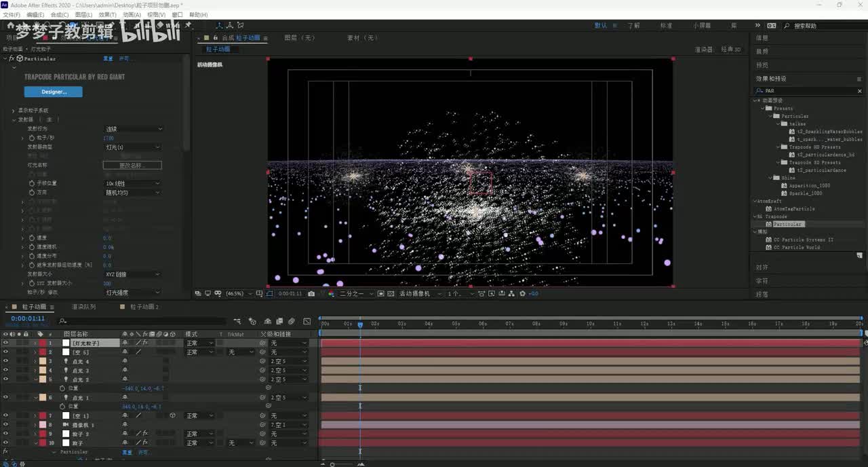
Task: Reset the Particular effect via 重置
Action: click(108, 58)
